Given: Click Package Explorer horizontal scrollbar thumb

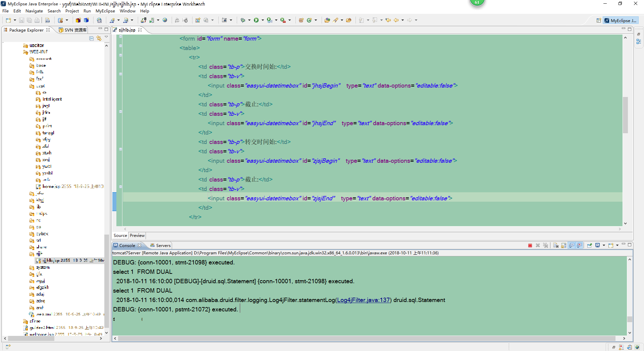Looking at the screenshot, I should (31, 339).
